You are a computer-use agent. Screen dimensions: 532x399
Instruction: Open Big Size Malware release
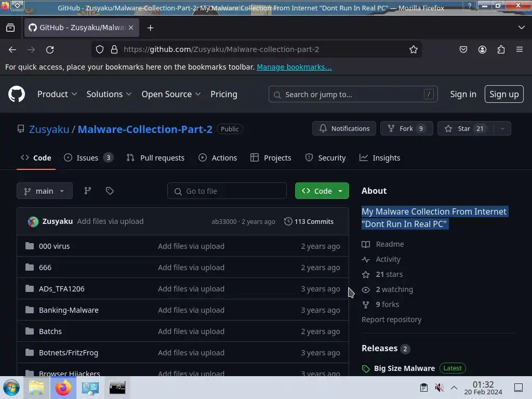point(404,368)
